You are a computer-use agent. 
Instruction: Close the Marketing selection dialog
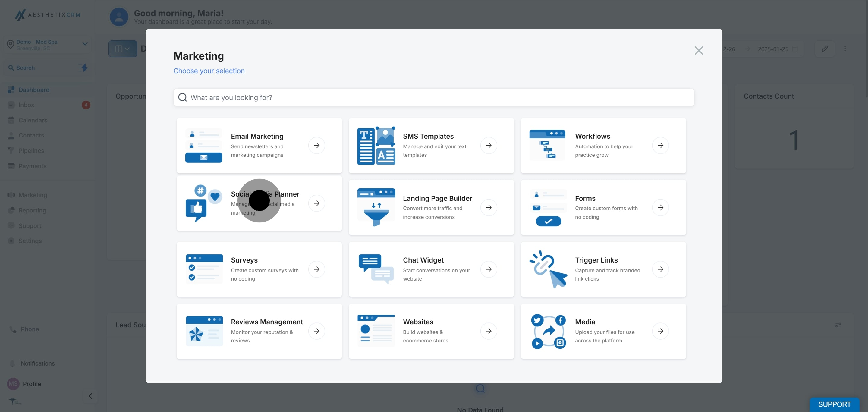pos(699,51)
